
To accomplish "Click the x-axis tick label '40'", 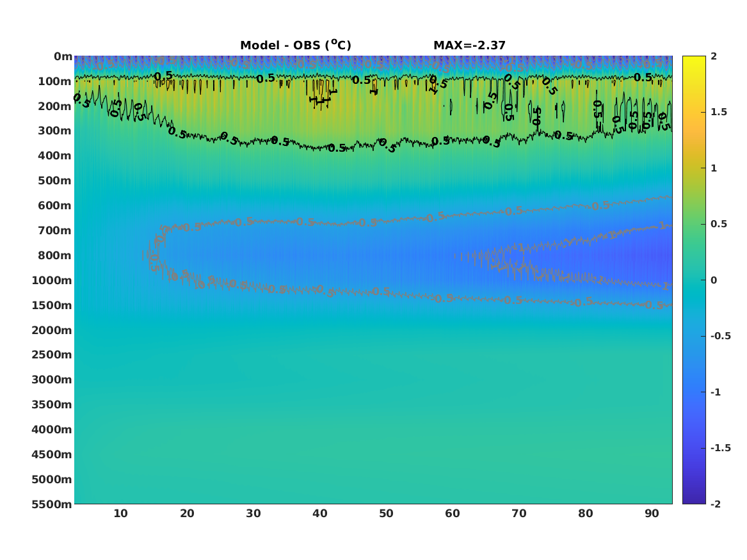I will point(320,513).
